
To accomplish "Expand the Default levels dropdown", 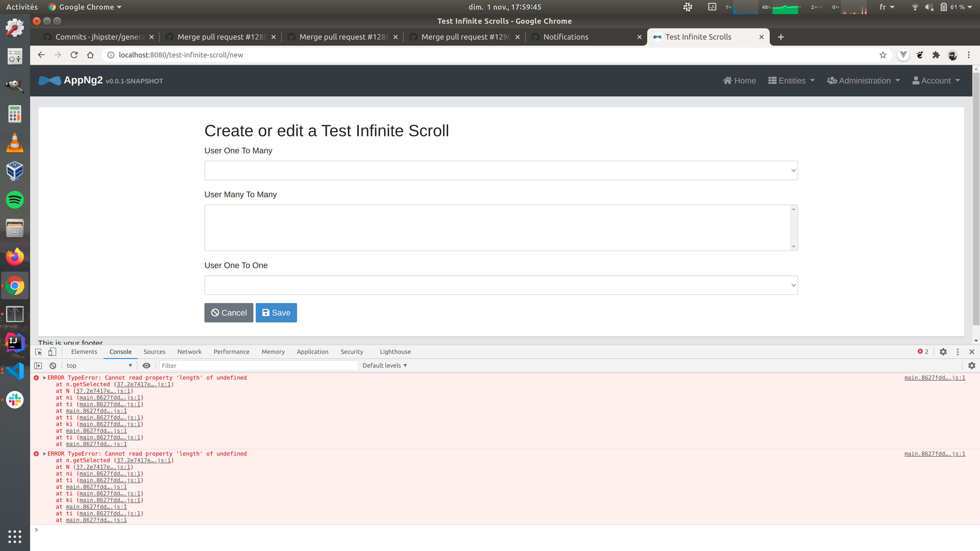I will point(385,366).
